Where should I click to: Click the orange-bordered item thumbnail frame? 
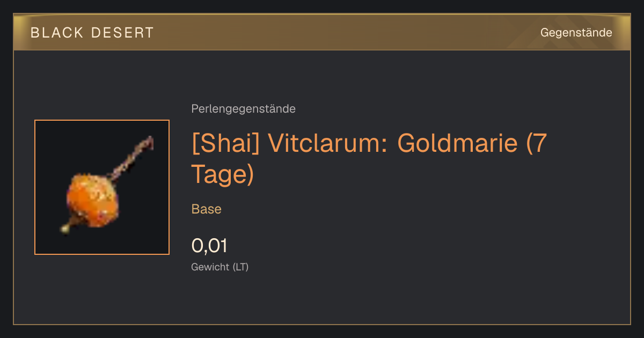tap(102, 187)
